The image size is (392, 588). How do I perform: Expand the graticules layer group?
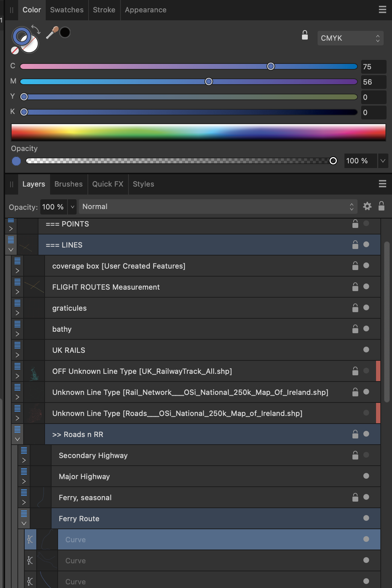coord(17,313)
